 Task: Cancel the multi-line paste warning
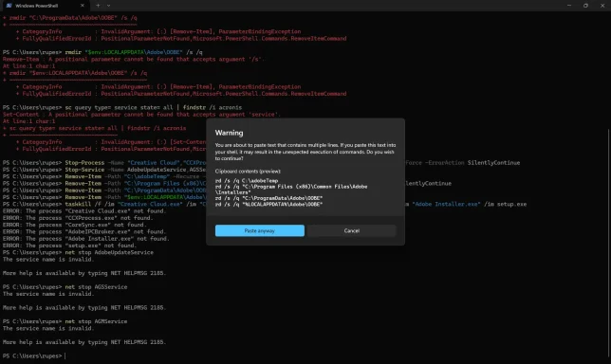[351, 230]
